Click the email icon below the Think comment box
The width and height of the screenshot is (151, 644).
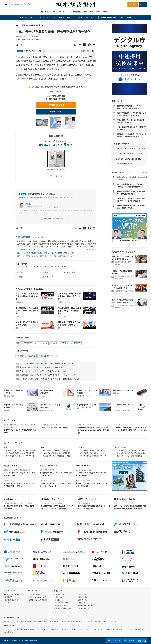point(75,228)
